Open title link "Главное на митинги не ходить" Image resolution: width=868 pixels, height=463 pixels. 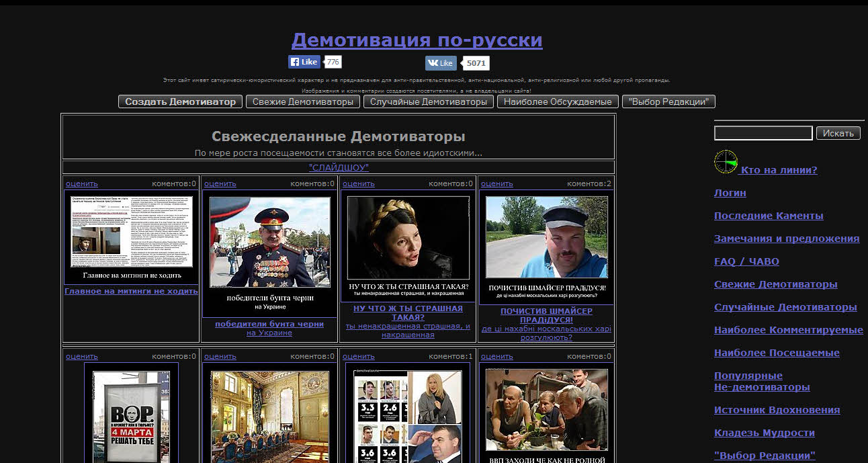click(131, 291)
